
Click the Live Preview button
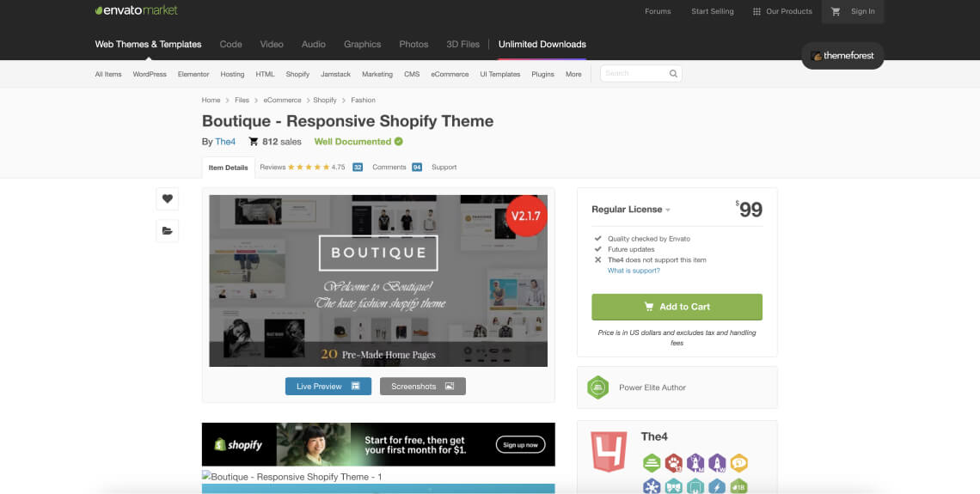click(x=328, y=387)
